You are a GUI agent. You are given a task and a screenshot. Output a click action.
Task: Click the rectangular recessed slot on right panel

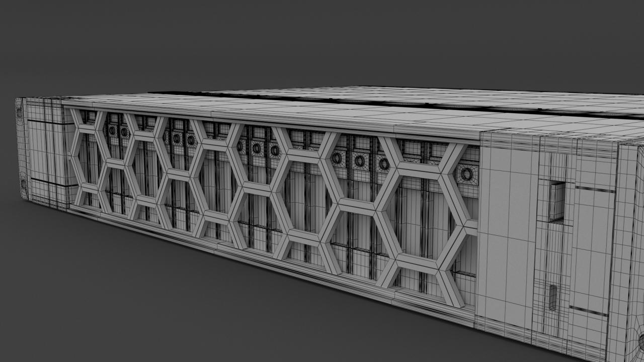556,202
